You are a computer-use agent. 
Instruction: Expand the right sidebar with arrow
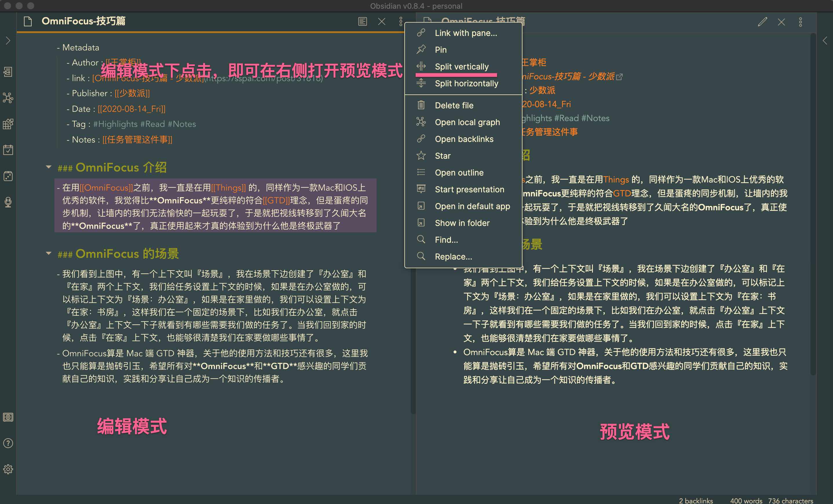click(x=825, y=41)
